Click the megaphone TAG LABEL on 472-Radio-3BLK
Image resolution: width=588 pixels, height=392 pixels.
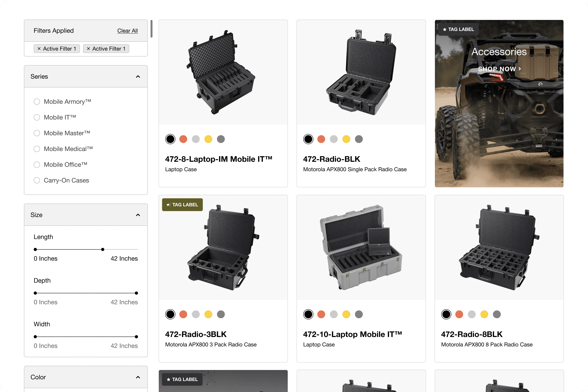182,205
